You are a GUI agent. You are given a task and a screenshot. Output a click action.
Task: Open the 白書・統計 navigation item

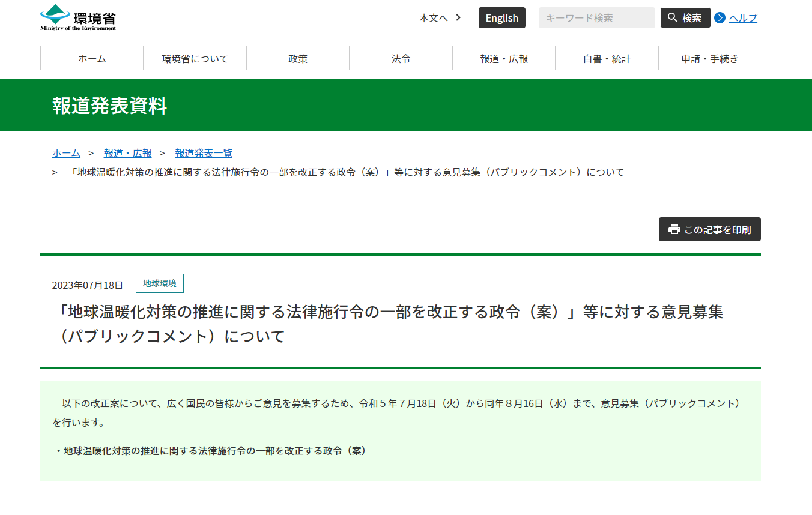[607, 59]
